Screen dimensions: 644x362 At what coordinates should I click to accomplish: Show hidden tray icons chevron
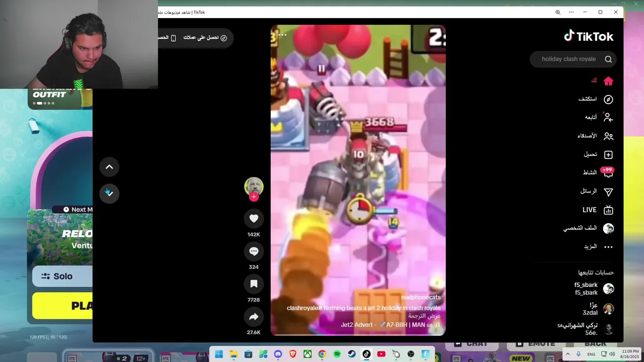click(x=568, y=354)
